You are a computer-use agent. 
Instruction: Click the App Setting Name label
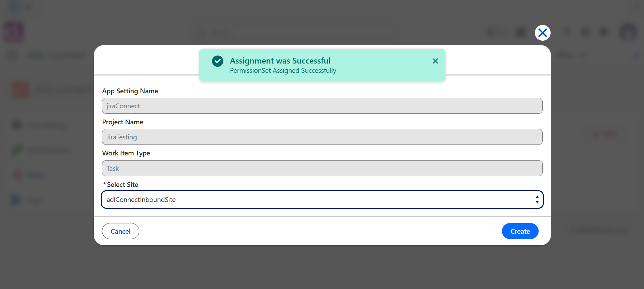pos(130,91)
